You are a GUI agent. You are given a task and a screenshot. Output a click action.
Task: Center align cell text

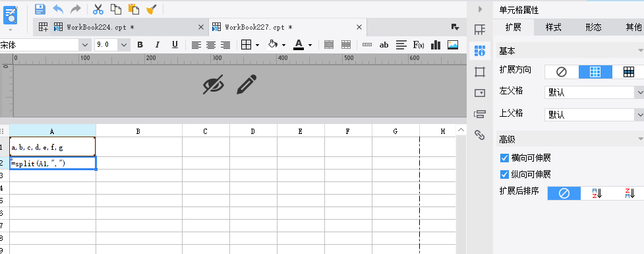coord(211,45)
